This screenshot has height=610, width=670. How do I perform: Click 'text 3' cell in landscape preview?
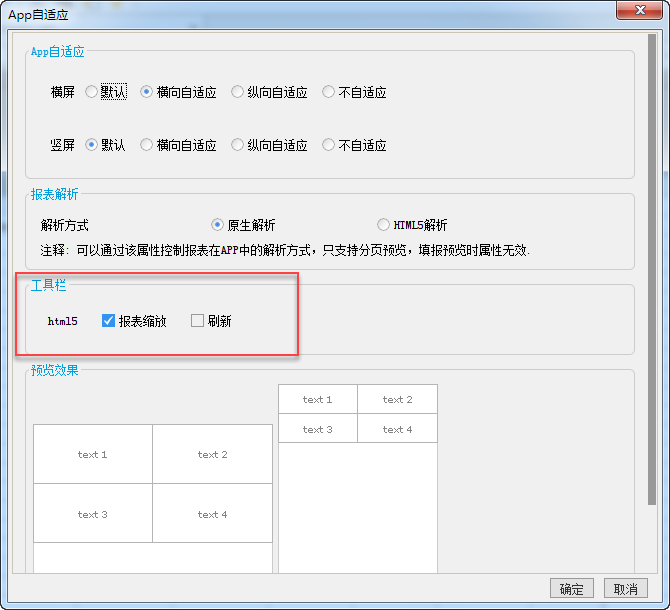click(x=93, y=514)
